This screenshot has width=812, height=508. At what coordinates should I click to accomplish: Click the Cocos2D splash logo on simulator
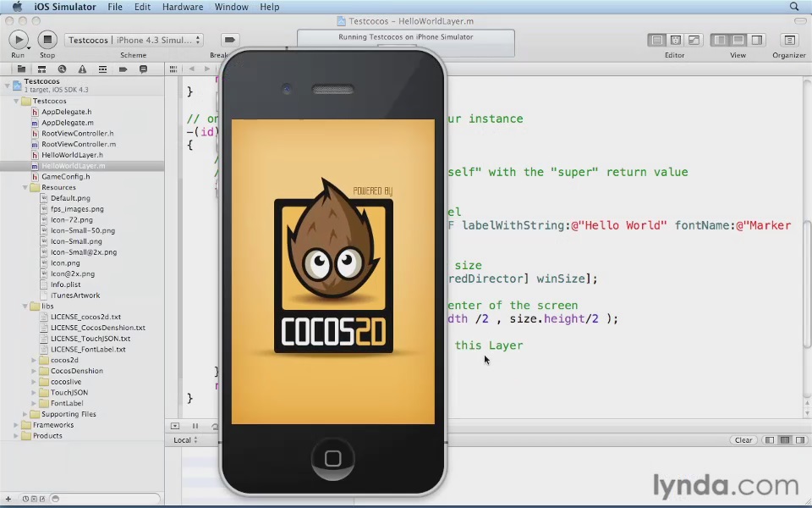pyautogui.click(x=333, y=267)
